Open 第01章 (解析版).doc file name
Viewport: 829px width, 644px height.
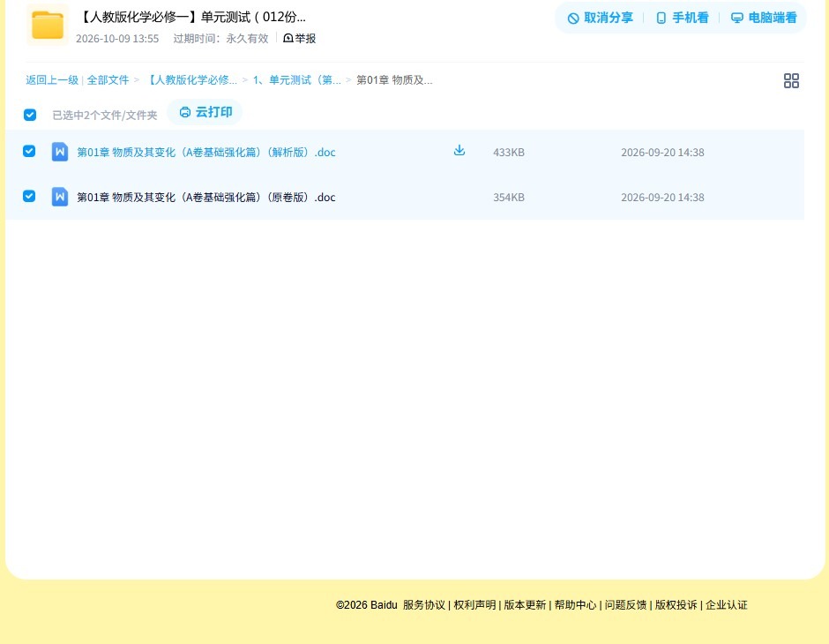206,153
